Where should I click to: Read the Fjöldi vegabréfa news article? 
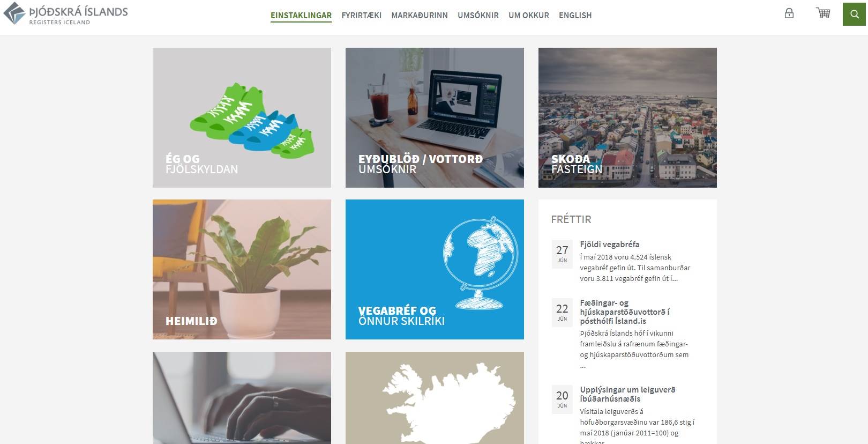[x=609, y=245]
